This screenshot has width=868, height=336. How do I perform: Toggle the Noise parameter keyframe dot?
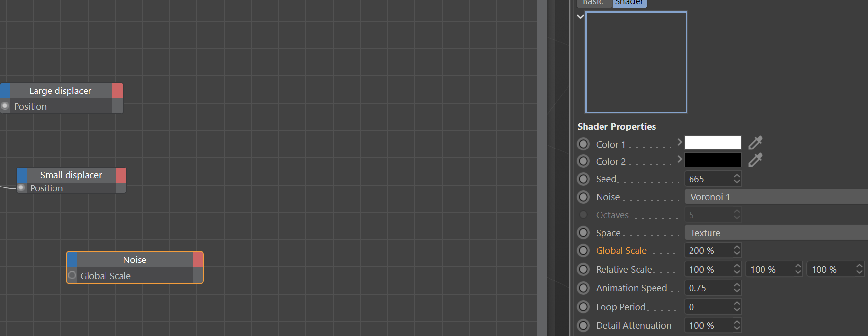click(x=584, y=197)
